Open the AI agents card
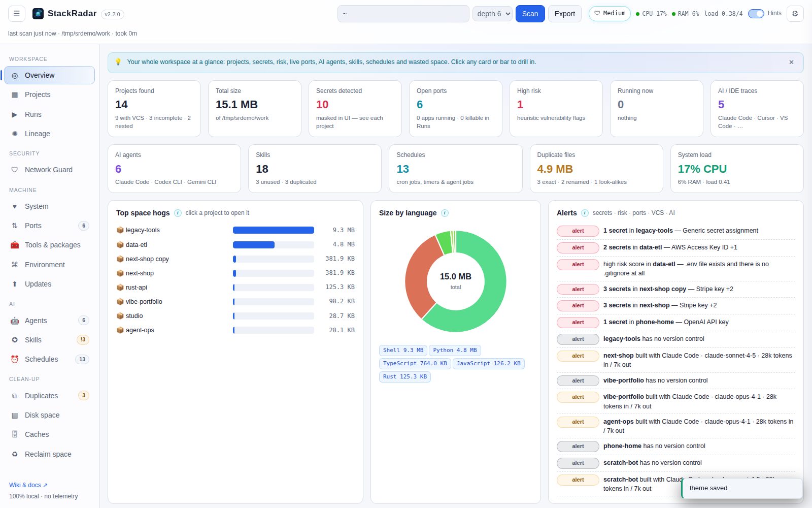Screen dimensions: 812x508 coord(174,169)
